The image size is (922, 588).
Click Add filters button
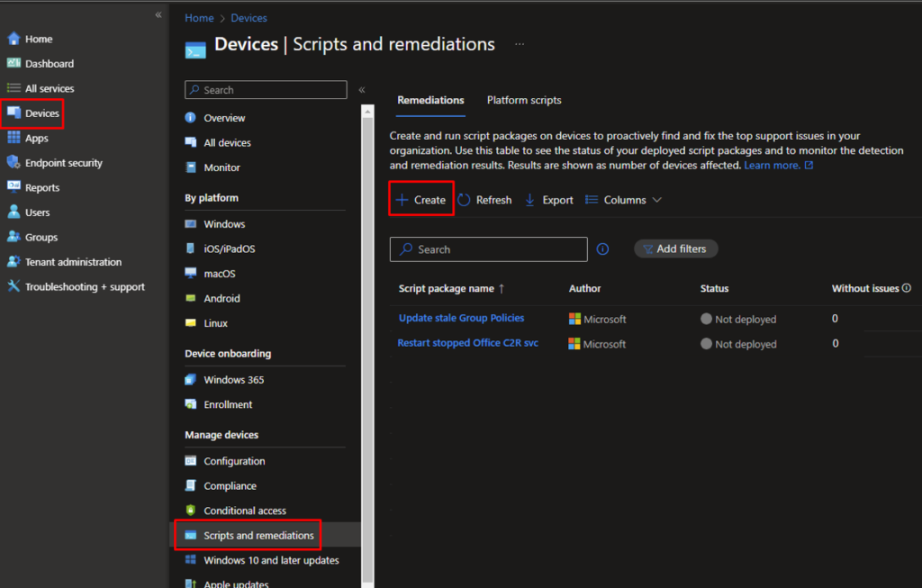pyautogui.click(x=675, y=249)
